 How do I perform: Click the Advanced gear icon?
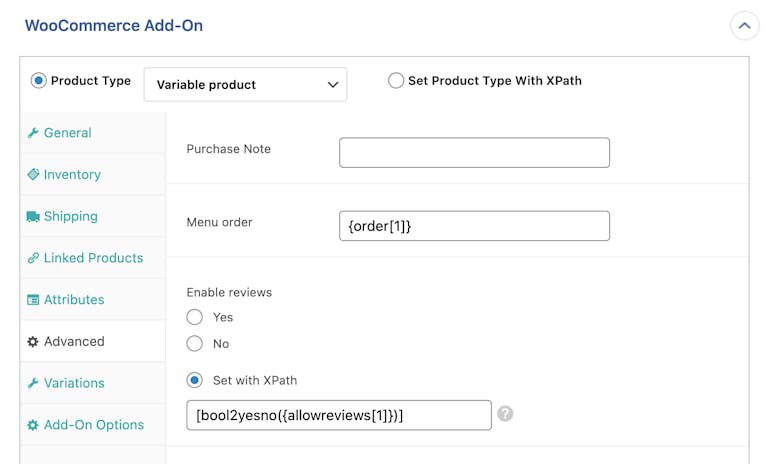33,342
